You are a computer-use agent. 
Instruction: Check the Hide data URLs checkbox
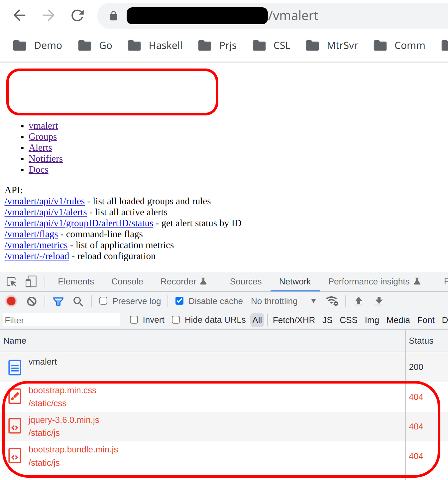click(175, 320)
